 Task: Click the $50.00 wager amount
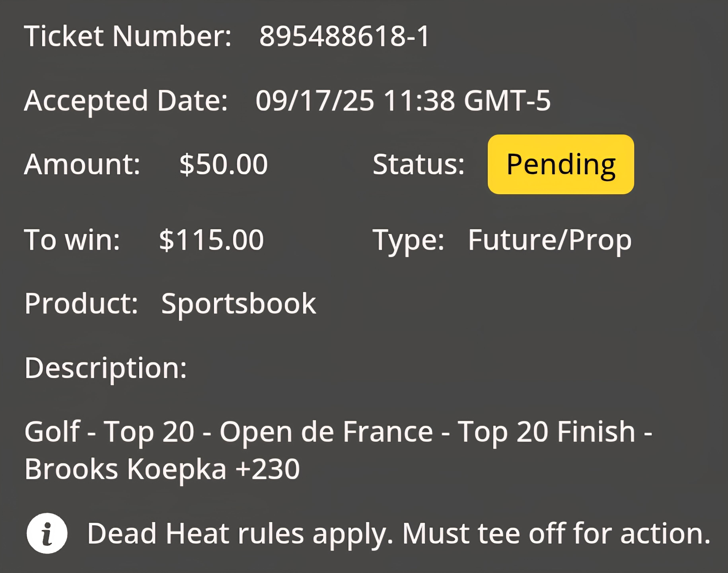pyautogui.click(x=224, y=164)
